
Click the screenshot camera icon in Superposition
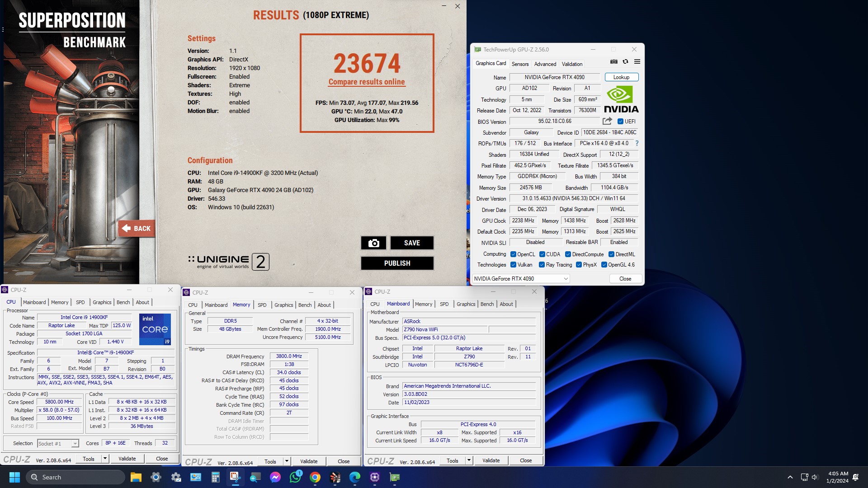373,243
